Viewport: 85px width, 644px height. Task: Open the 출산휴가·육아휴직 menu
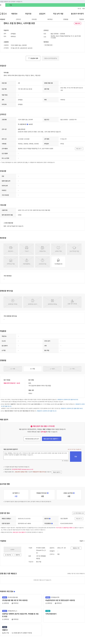click(77, 14)
